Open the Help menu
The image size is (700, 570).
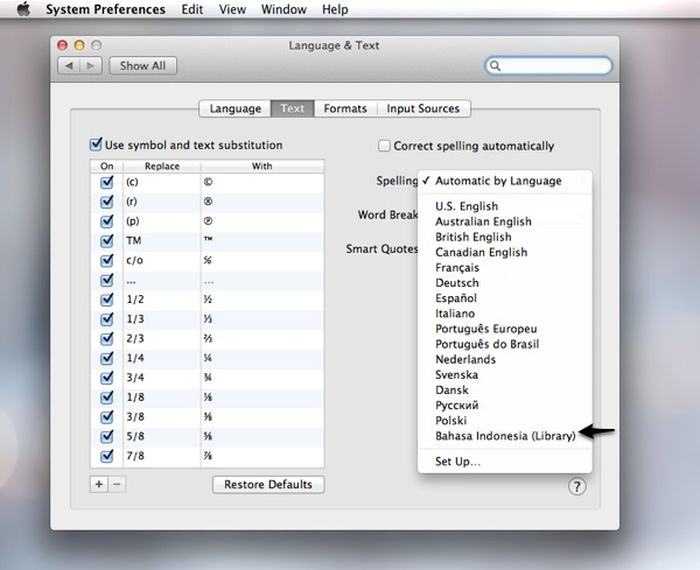[x=335, y=9]
